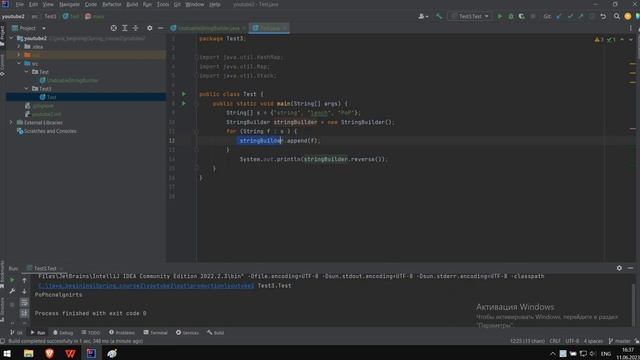The height and width of the screenshot is (360, 640).
Task: Open the File menu
Action: point(19,4)
